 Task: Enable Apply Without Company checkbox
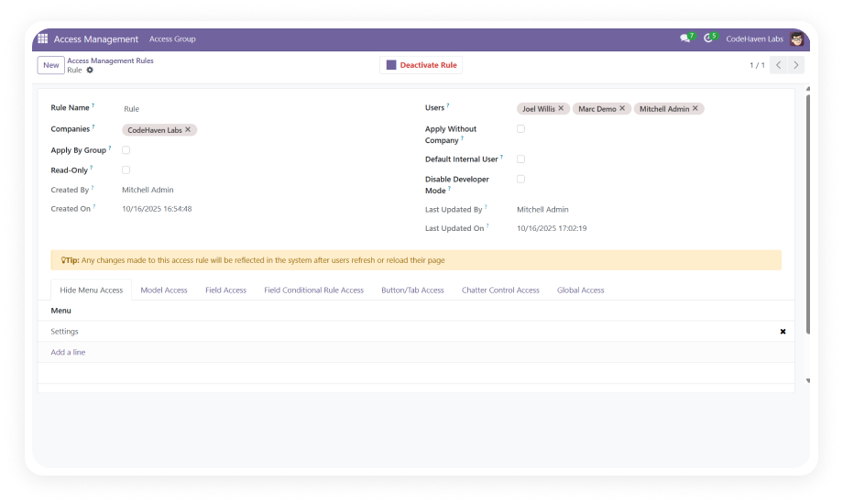[x=520, y=129]
